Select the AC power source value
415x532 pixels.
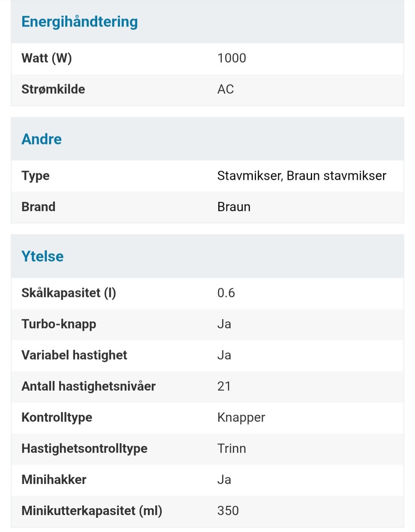(x=226, y=89)
